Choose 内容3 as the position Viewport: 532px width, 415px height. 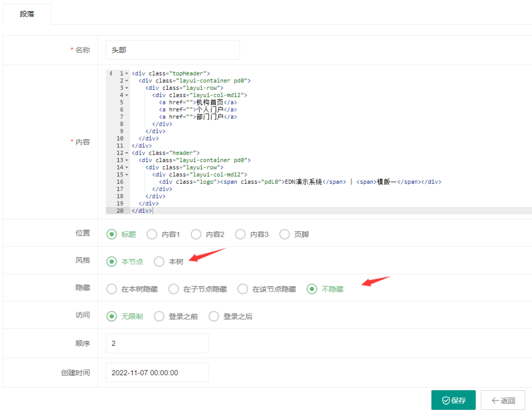pyautogui.click(x=240, y=235)
